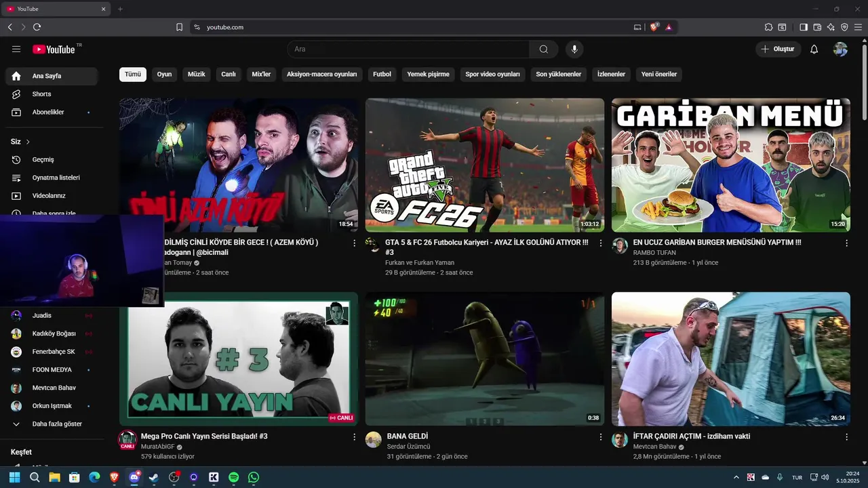This screenshot has width=868, height=488.
Task: Open the Fenerbahçe SK subscription channel
Action: [52, 352]
